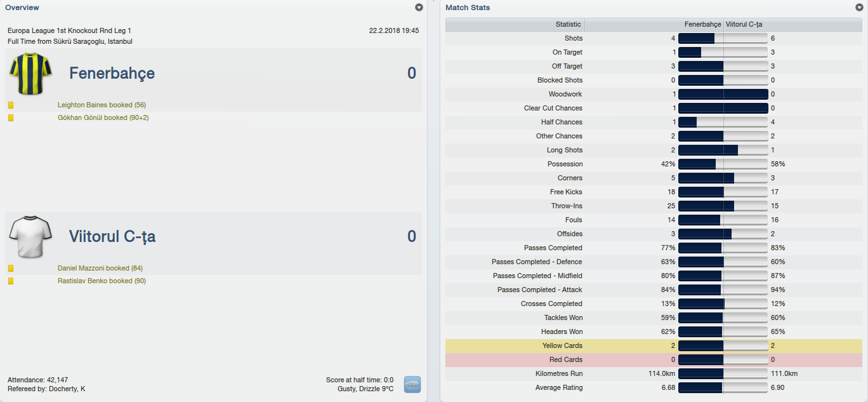Click the Viitorul white kit icon
Screen dimensions: 868x402
click(x=30, y=236)
